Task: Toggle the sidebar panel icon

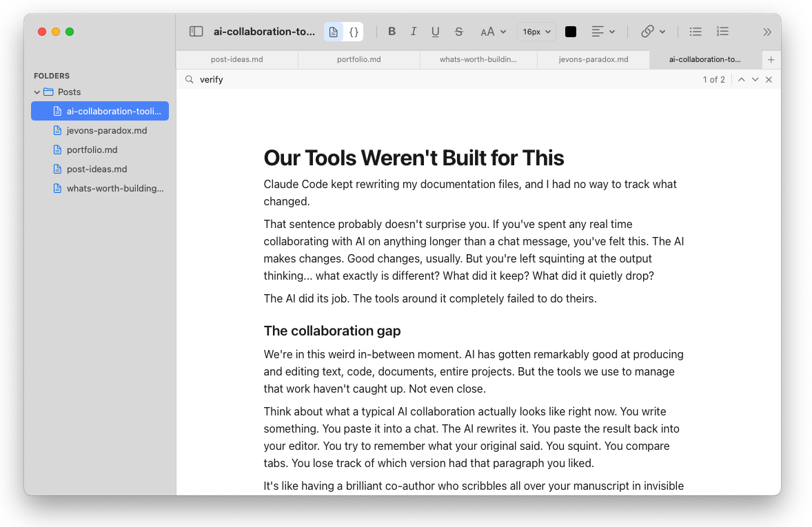Action: coord(196,32)
